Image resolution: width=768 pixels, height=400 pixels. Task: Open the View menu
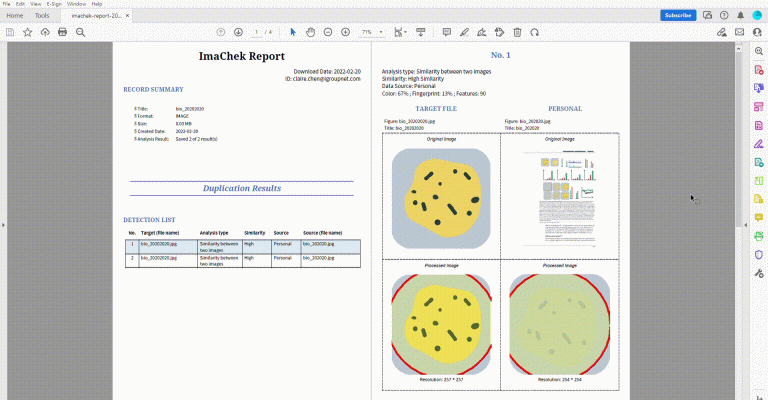[x=36, y=3]
